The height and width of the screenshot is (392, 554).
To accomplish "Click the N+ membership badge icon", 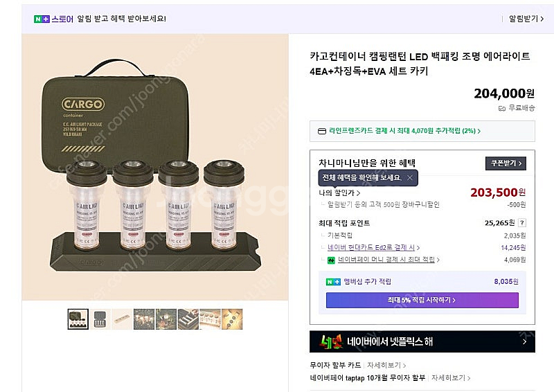I will pos(333,282).
